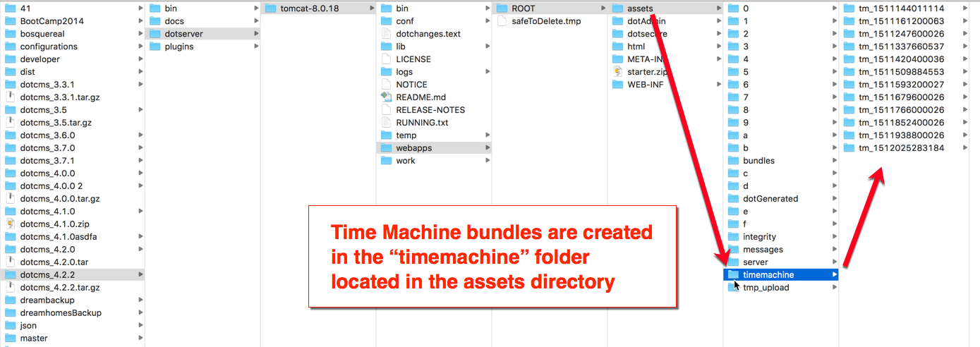The width and height of the screenshot is (980, 347).
Task: Select the bundles folder icon
Action: click(x=733, y=161)
